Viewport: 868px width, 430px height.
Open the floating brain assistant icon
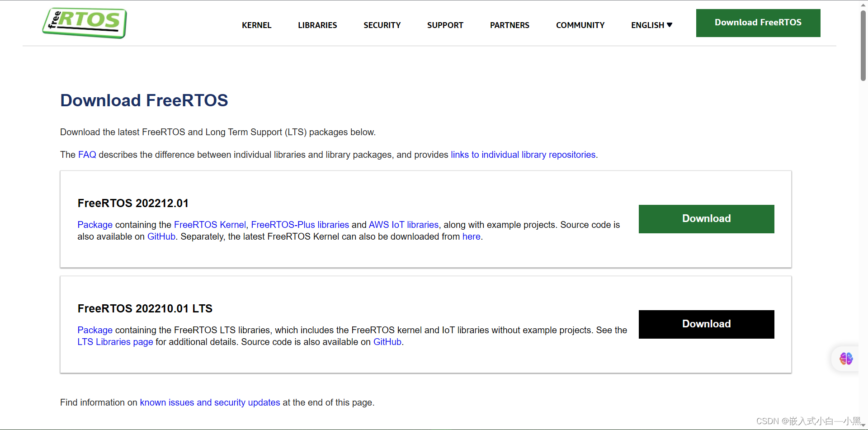point(846,359)
